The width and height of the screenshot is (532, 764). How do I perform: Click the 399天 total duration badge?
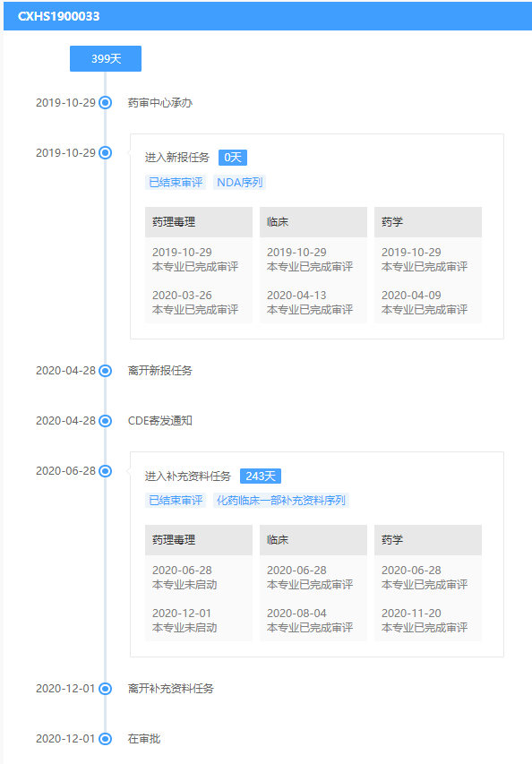pos(106,59)
